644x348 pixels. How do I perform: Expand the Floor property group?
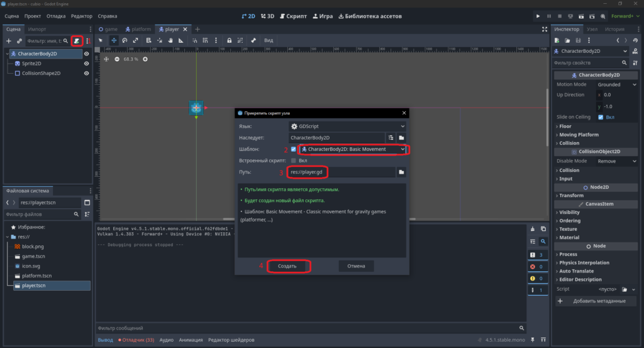pos(565,126)
